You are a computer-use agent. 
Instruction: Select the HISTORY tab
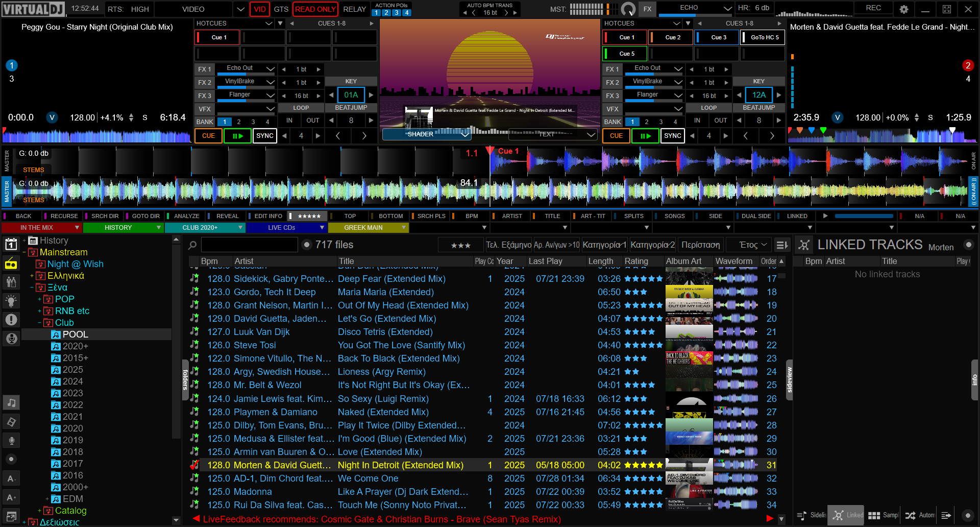click(x=118, y=228)
